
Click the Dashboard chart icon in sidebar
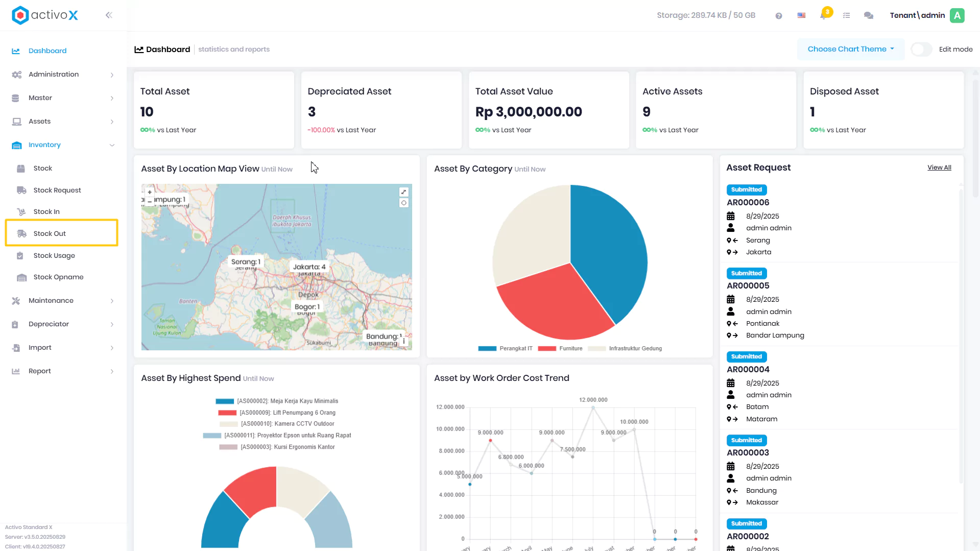pyautogui.click(x=16, y=51)
